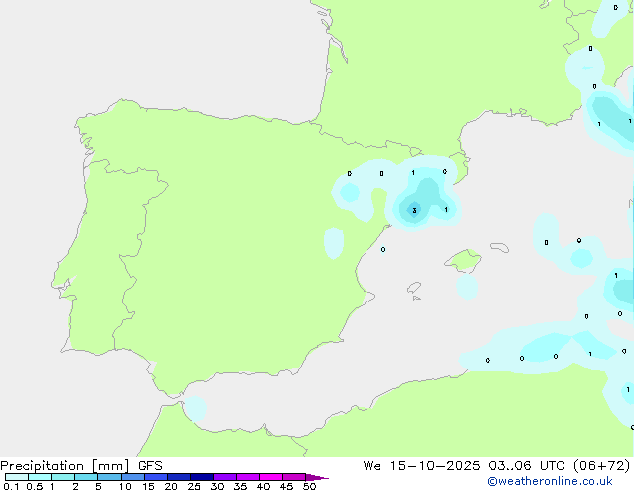Viewport: 634px width, 490px height.
Task: Select the blue 5–10 legend swatch
Action: click(108, 478)
